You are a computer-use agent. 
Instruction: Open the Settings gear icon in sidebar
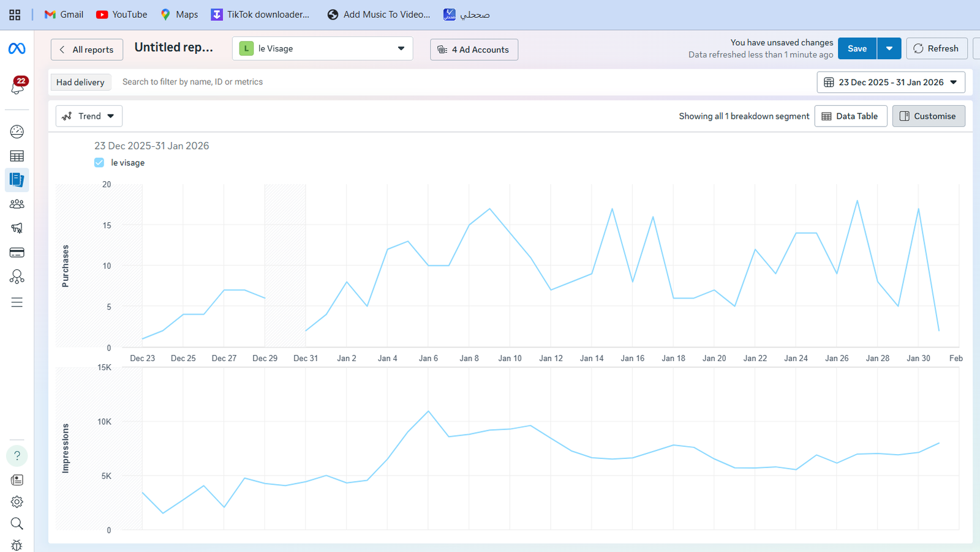click(17, 502)
